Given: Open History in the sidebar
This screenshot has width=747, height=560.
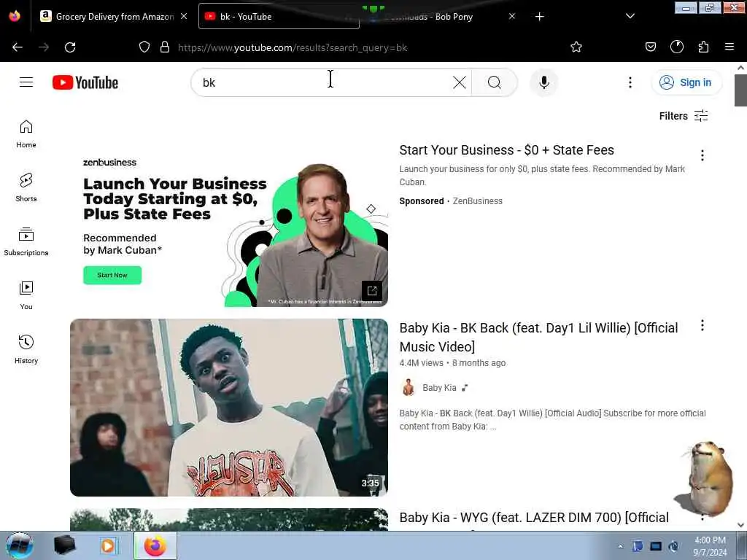Looking at the screenshot, I should click(26, 349).
